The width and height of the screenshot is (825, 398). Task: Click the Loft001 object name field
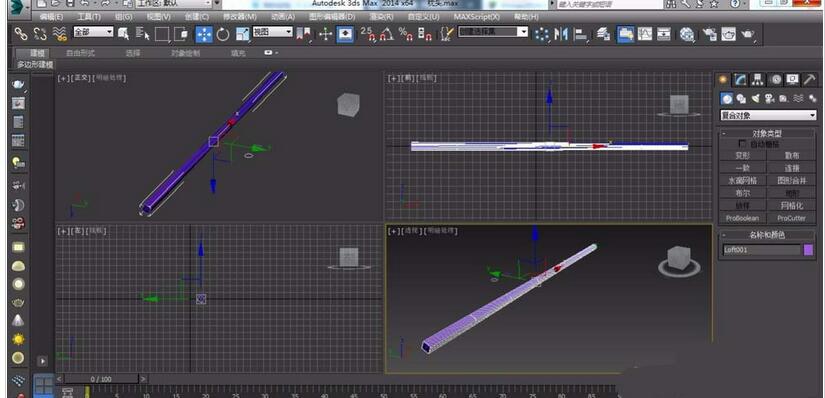(761, 250)
